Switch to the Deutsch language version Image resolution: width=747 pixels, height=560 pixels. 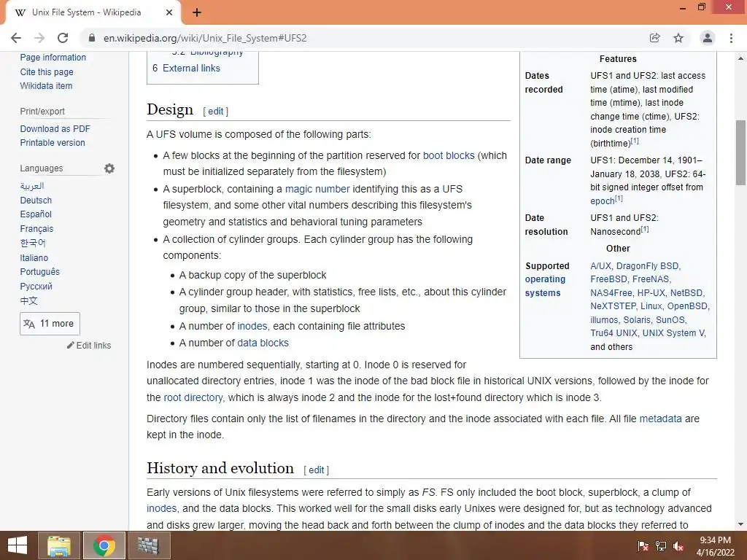[x=36, y=201]
